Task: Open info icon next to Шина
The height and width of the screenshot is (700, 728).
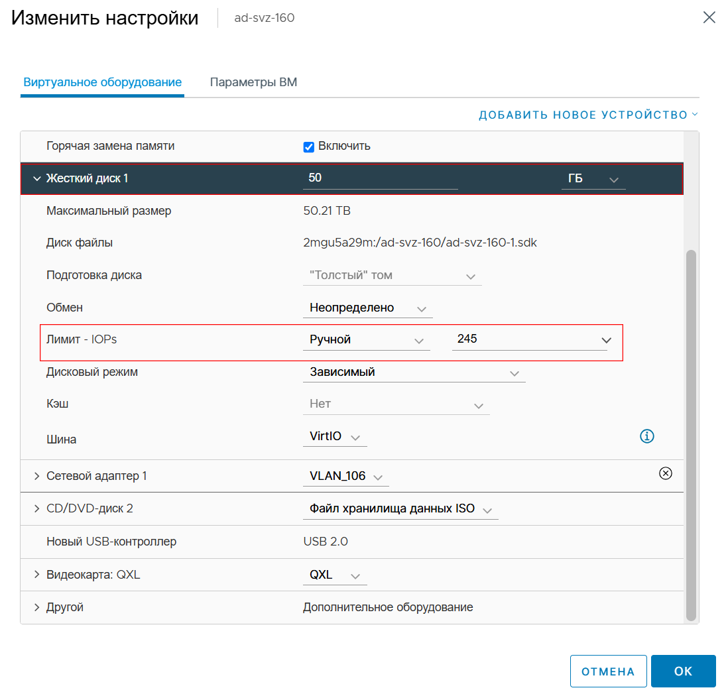Action: (x=646, y=436)
